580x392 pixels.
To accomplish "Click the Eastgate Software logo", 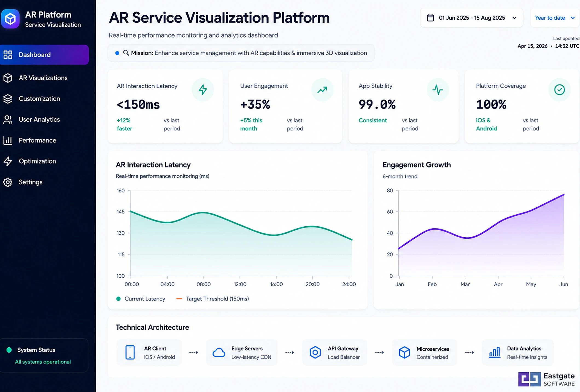I will pos(547,379).
